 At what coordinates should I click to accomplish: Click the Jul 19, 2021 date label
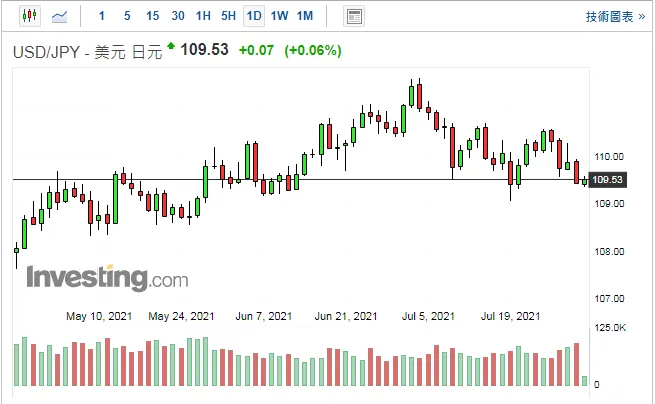(x=510, y=316)
